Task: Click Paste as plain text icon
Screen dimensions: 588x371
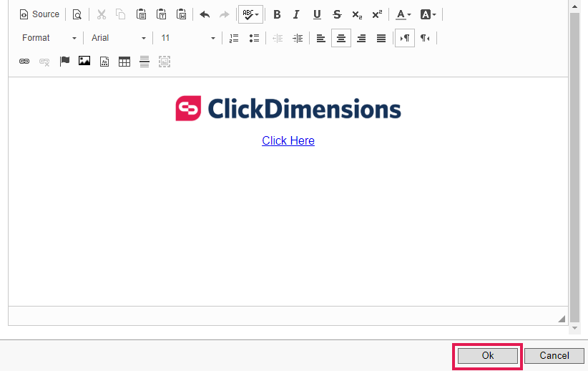Action: point(161,14)
